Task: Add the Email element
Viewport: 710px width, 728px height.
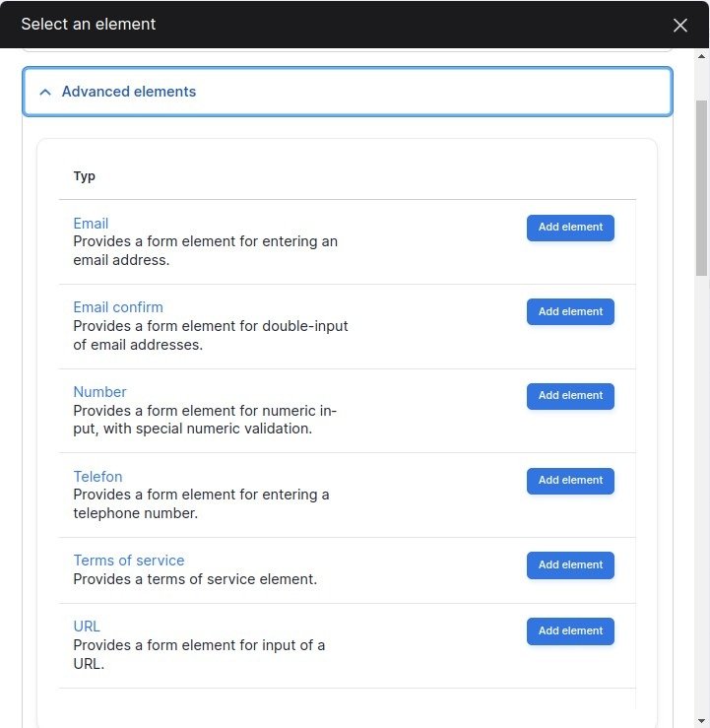Action: click(570, 228)
